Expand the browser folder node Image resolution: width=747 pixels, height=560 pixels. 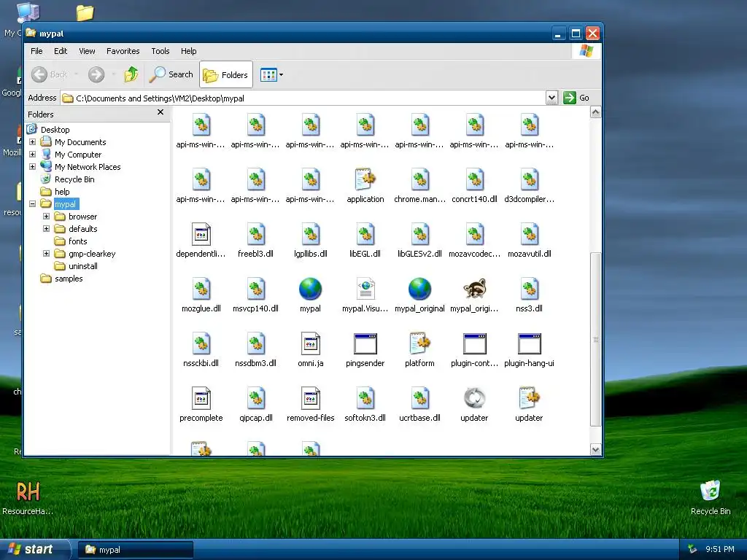tap(46, 216)
